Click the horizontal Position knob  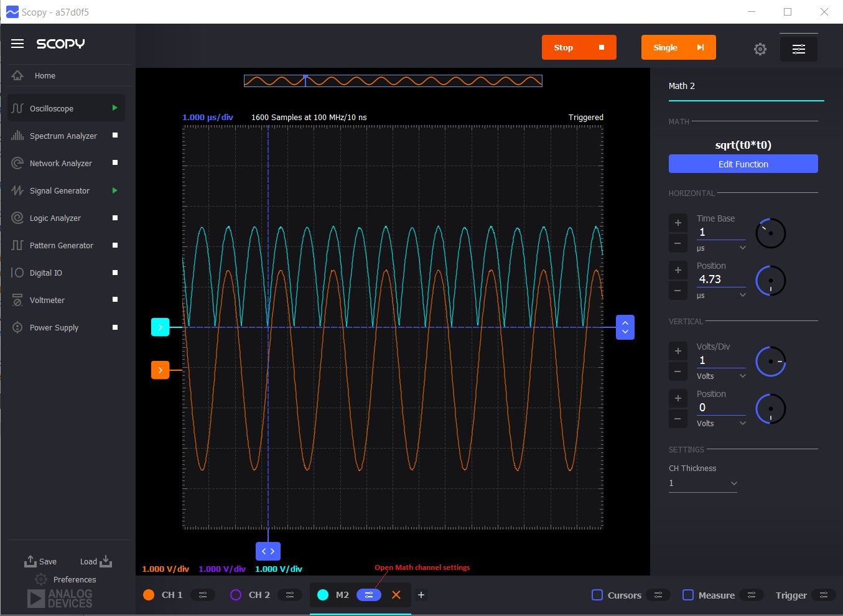click(771, 281)
